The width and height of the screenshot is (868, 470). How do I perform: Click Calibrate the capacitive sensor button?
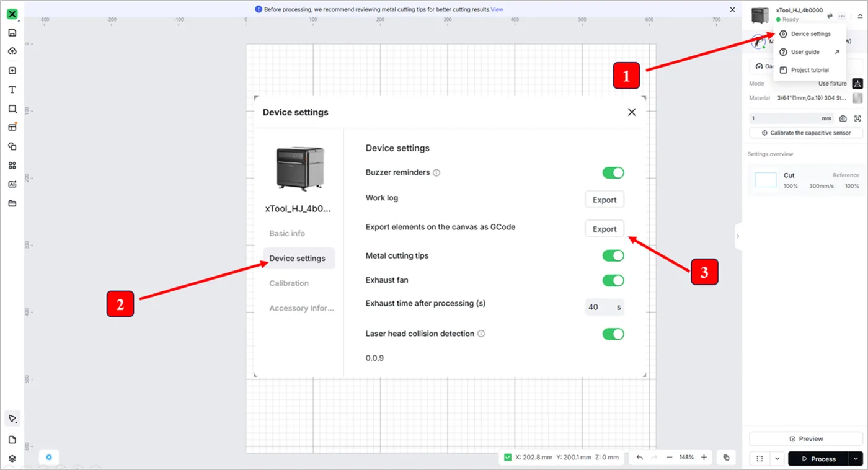click(x=805, y=133)
